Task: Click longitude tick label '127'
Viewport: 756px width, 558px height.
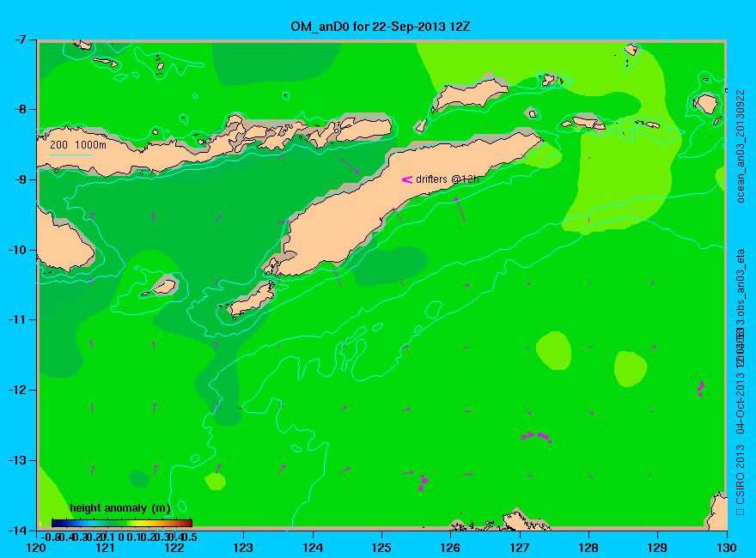Action: (519, 548)
